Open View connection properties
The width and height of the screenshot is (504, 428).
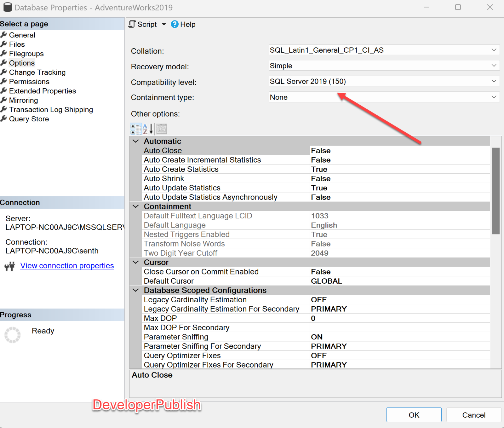tap(67, 265)
